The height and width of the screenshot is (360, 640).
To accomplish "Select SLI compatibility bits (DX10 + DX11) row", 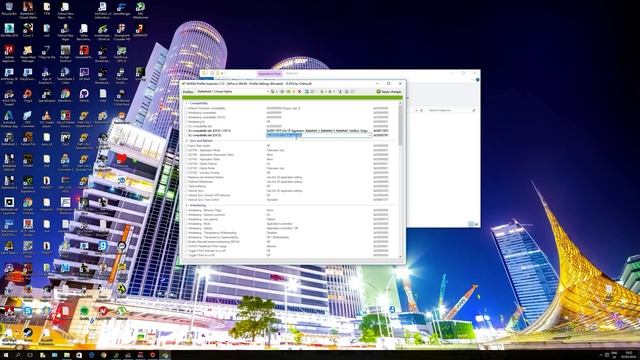I will 290,131.
